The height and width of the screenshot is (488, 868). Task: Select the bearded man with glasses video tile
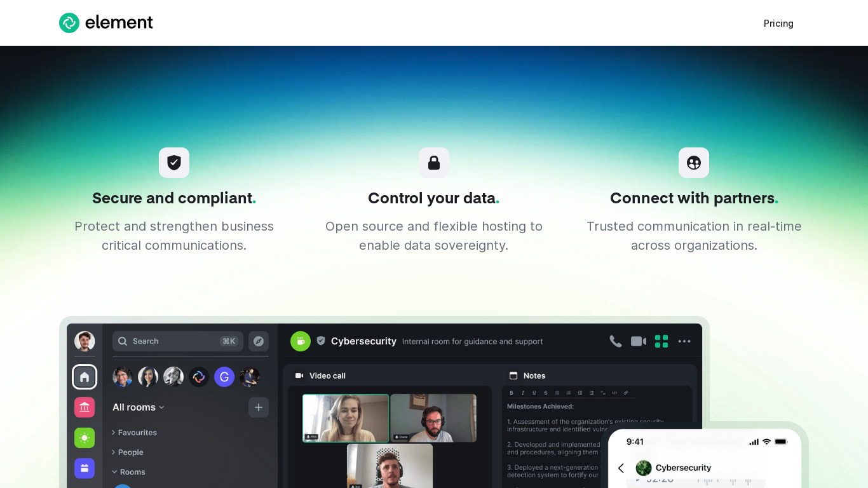433,418
